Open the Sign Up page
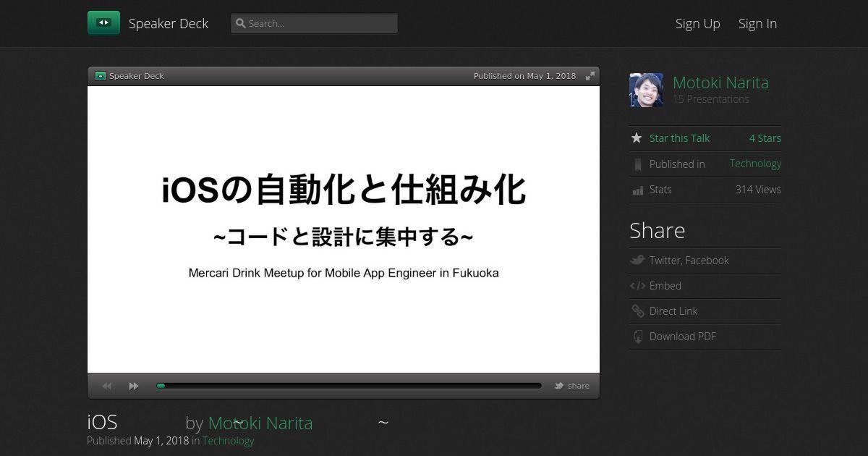The image size is (868, 456). [697, 23]
